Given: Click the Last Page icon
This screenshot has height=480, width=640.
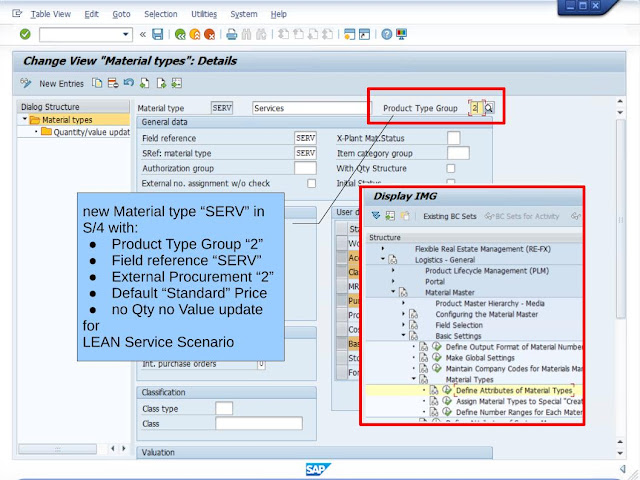Looking at the screenshot, I should (x=327, y=34).
